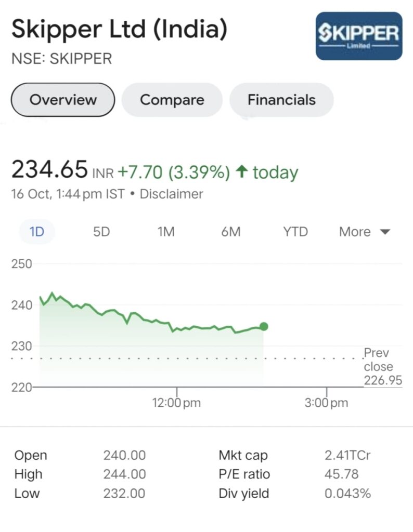
Task: Select the 1M time range
Action: 166,232
